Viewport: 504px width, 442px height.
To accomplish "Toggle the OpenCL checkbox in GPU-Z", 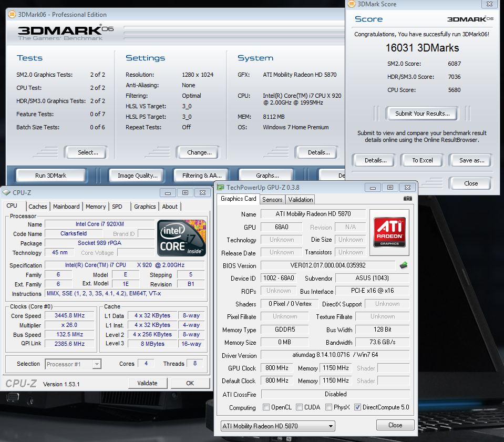I will click(266, 407).
